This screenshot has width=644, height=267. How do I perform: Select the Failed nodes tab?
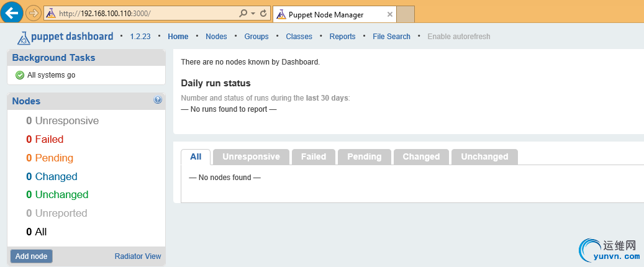pyautogui.click(x=314, y=156)
